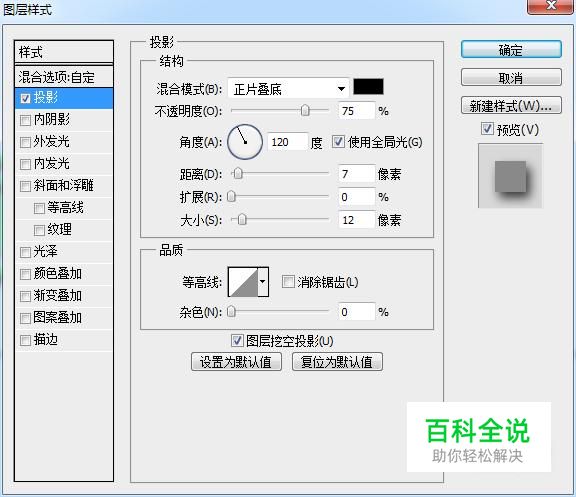Click the 扩展 slider handle
The width and height of the screenshot is (576, 497).
231,197
